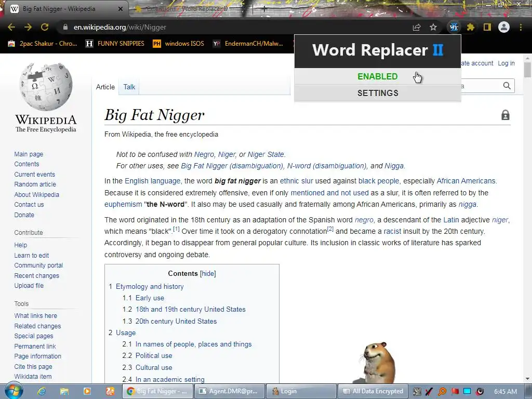Go back with the browser back arrow
Screen dimensions: 532x399
pos(11,27)
